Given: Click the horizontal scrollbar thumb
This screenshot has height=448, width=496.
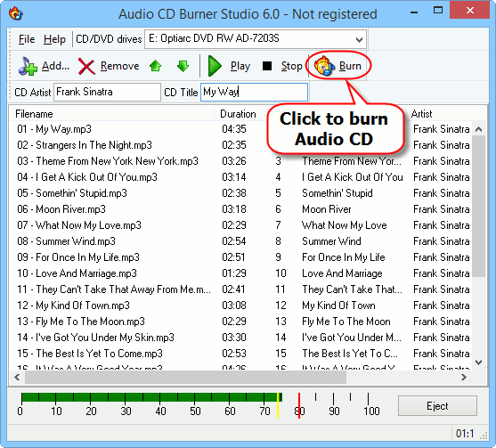Looking at the screenshot, I should click(185, 377).
